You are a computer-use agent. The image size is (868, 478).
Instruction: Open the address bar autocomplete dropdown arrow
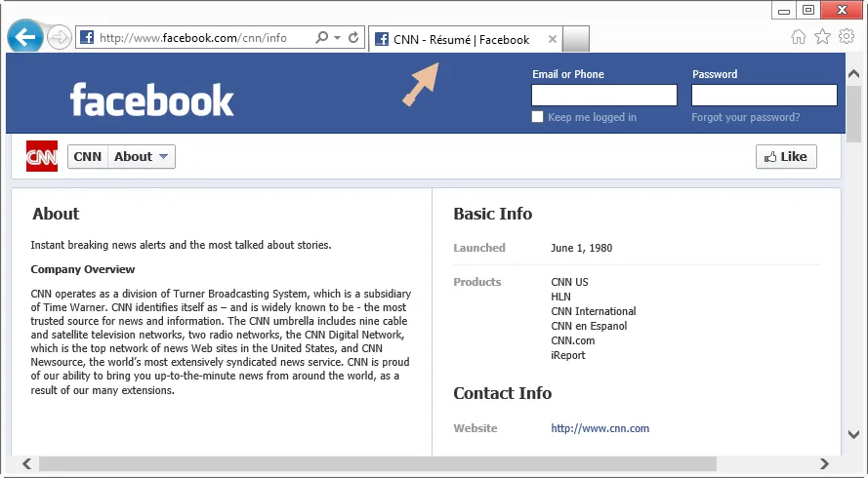337,38
